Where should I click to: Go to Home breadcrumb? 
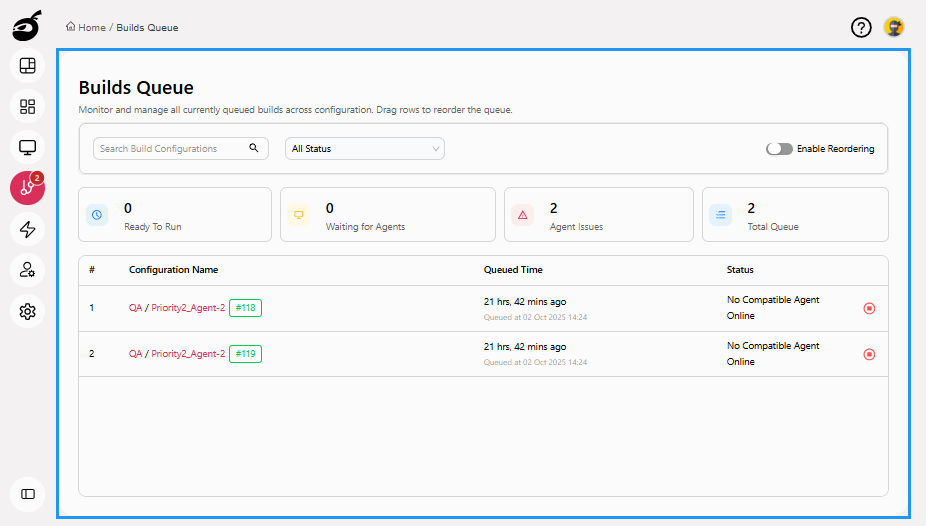coord(91,27)
